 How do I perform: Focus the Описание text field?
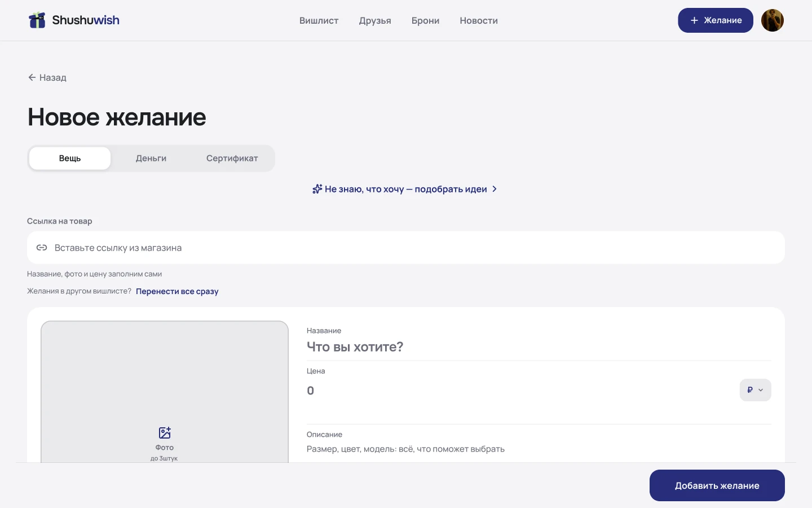point(539,449)
